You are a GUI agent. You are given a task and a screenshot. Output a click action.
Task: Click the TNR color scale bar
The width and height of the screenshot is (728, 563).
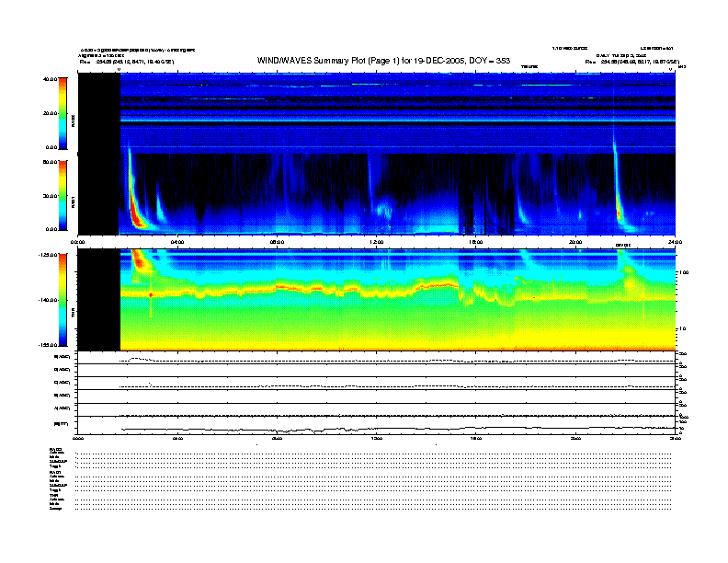63,300
